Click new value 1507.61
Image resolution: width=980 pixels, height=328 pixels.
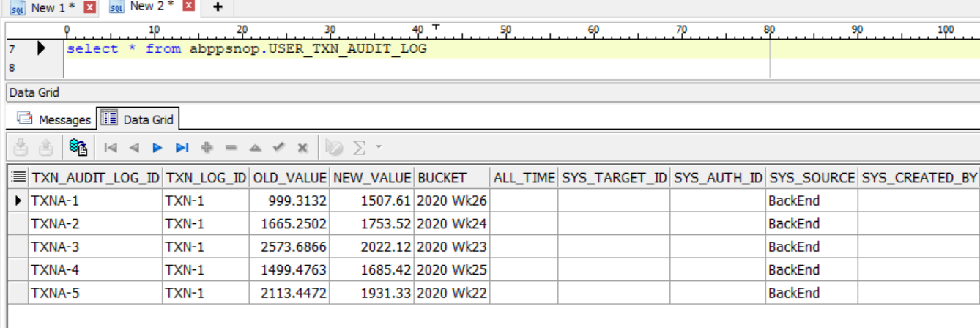pos(372,200)
